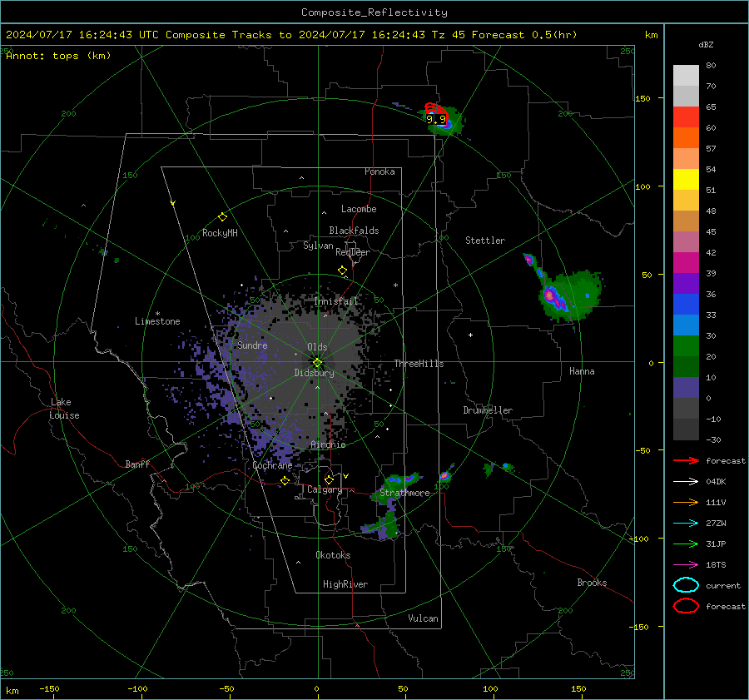Click the light gray swatch at top of dBZ scale

(x=686, y=76)
